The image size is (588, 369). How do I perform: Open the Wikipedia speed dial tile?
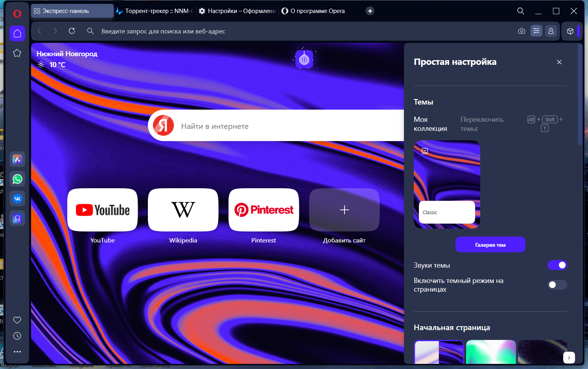coord(183,210)
